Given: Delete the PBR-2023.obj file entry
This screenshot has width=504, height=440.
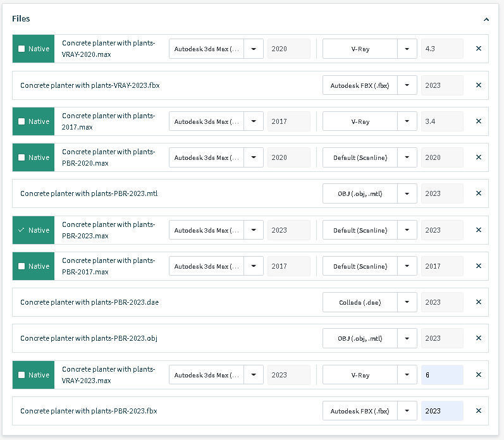Looking at the screenshot, I should pos(478,338).
